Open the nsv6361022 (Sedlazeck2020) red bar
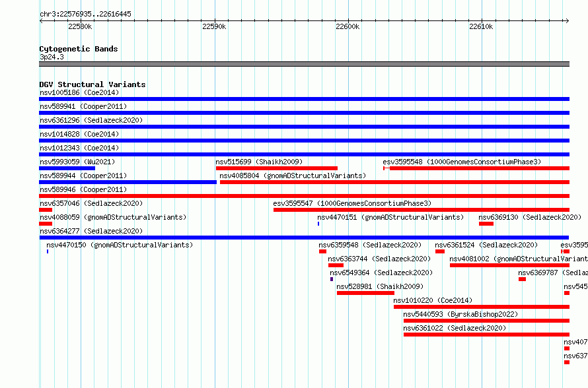The width and height of the screenshot is (588, 388). 486,335
